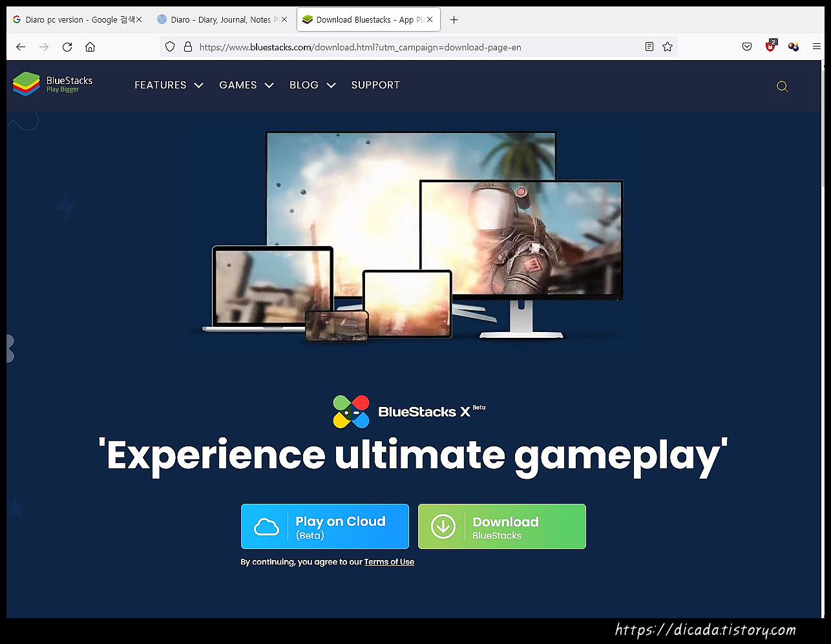
Task: Close the Diaro Diary Journal tab
Action: [284, 19]
